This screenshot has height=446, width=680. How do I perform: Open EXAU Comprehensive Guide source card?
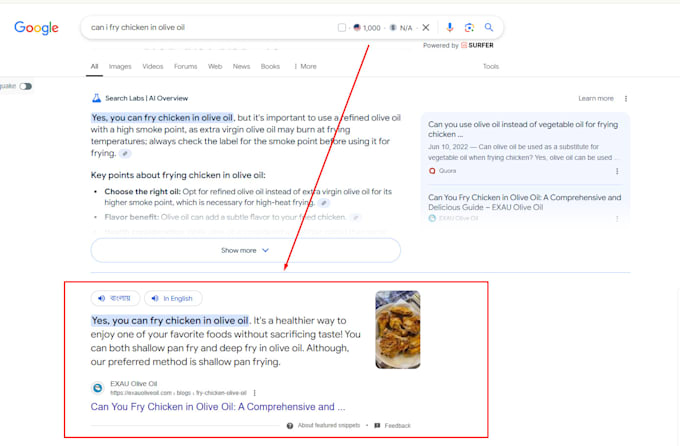524,202
